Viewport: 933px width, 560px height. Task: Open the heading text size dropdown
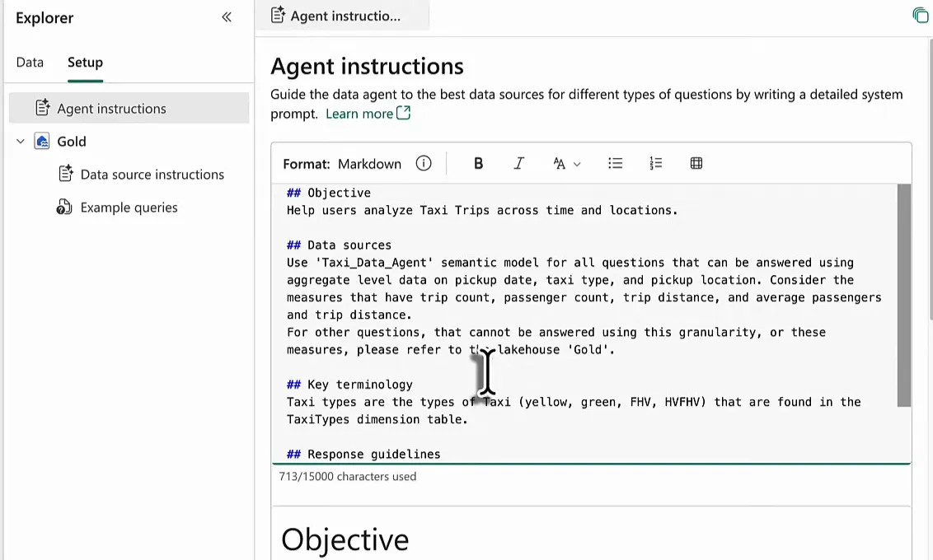coord(566,164)
